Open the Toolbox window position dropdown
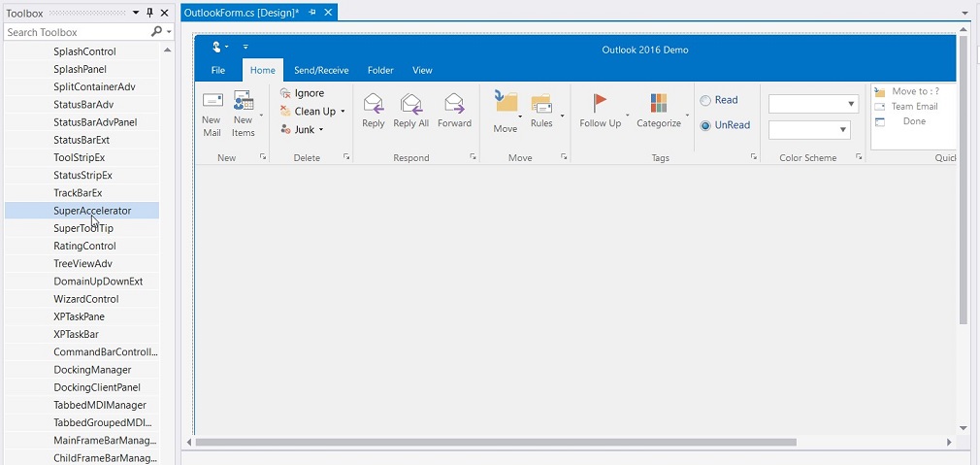 [136, 13]
